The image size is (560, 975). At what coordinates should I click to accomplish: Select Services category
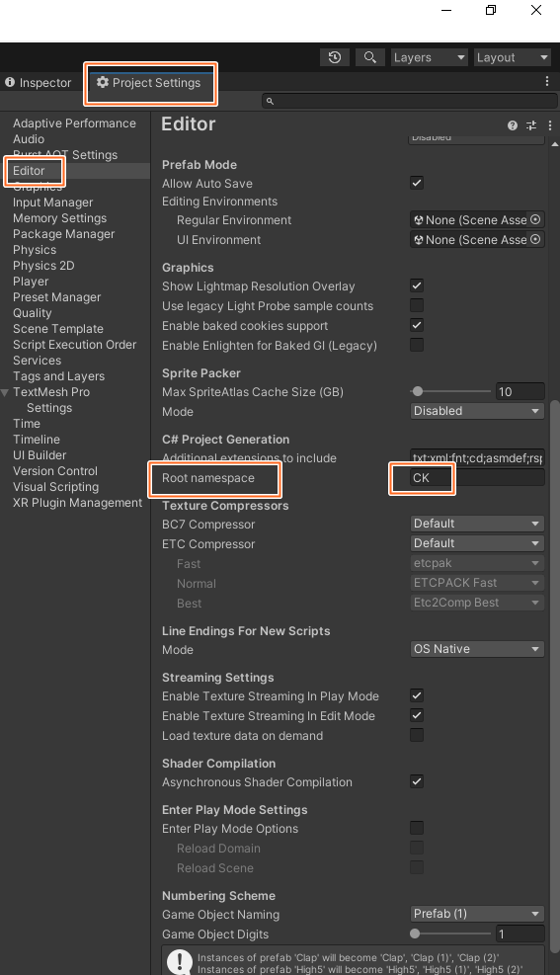coord(38,360)
